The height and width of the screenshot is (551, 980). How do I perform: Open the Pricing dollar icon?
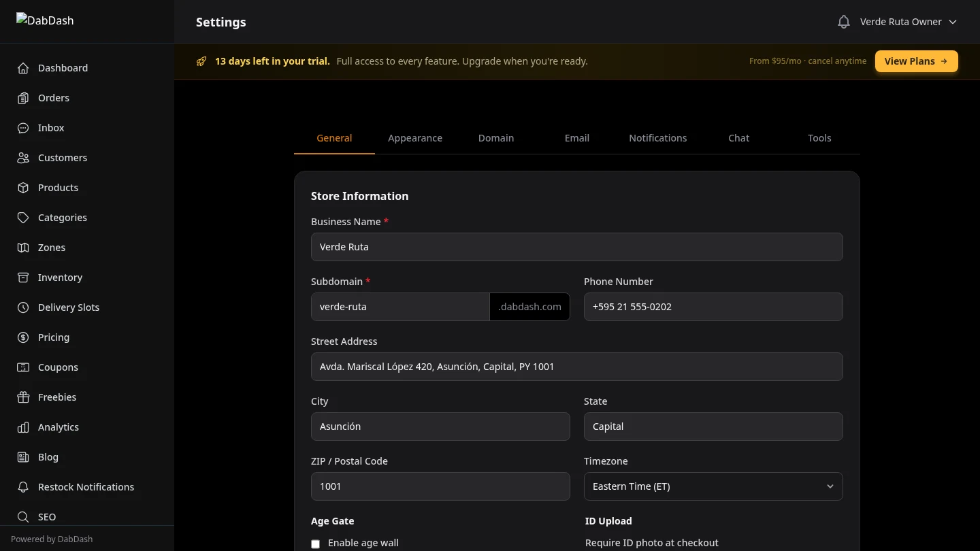(x=22, y=337)
